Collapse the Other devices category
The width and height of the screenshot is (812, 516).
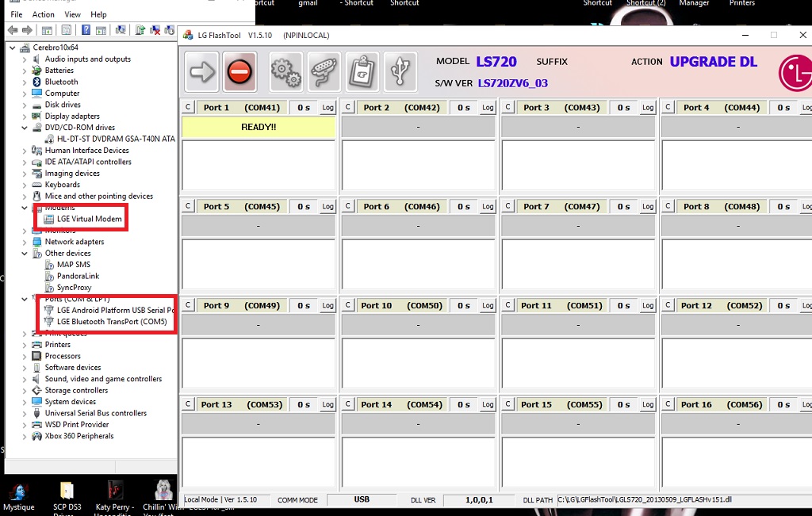(25, 254)
